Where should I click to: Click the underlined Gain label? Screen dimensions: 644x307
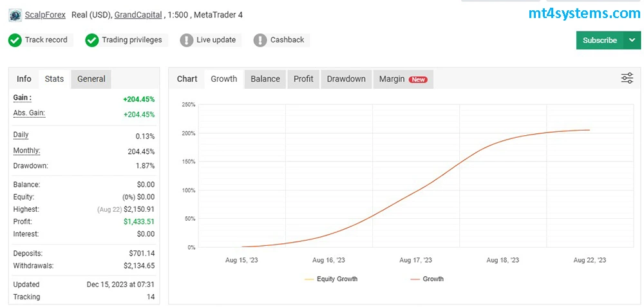[x=23, y=98]
